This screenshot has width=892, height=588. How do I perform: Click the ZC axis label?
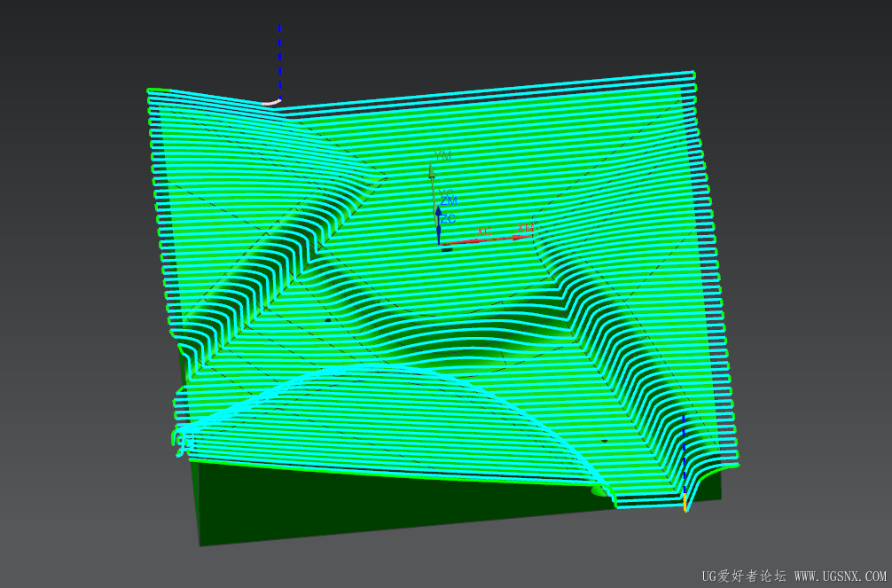click(448, 219)
